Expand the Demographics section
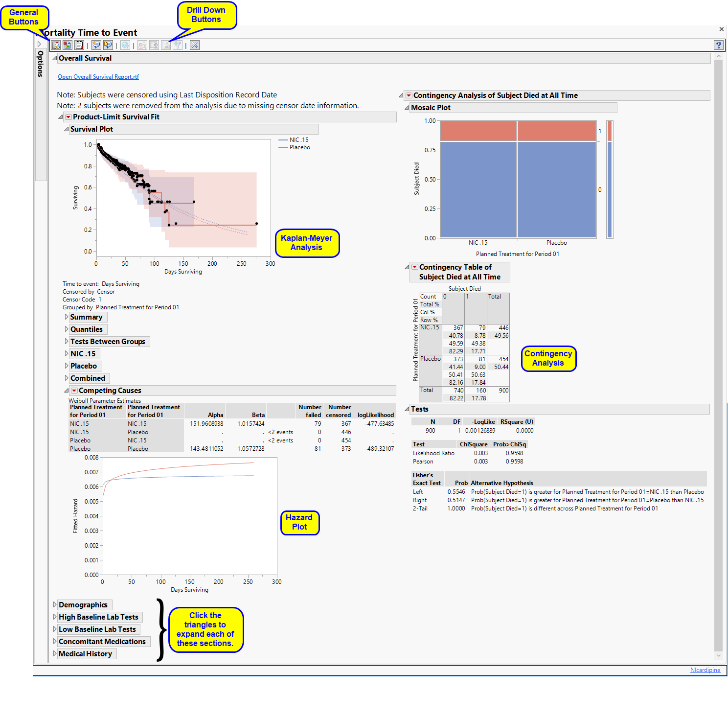728x717 pixels. click(x=55, y=605)
